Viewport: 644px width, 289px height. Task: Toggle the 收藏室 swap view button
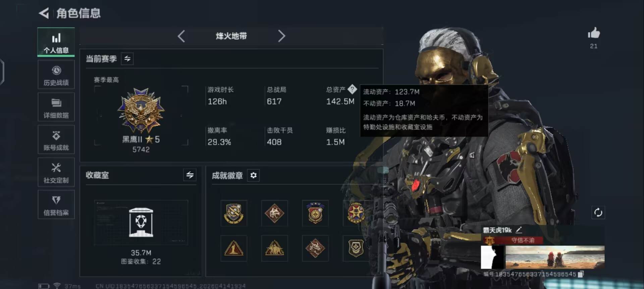(x=190, y=175)
